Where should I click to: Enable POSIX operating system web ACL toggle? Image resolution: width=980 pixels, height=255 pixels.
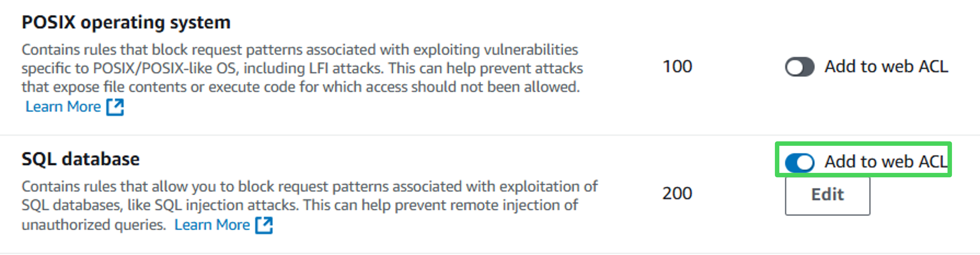[x=799, y=67]
